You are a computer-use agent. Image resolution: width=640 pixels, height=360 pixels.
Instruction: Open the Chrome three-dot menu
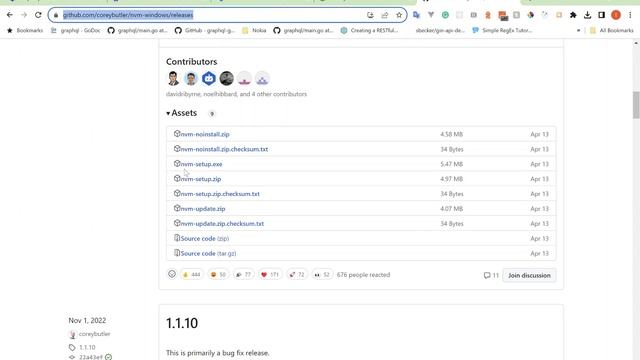pyautogui.click(x=630, y=15)
